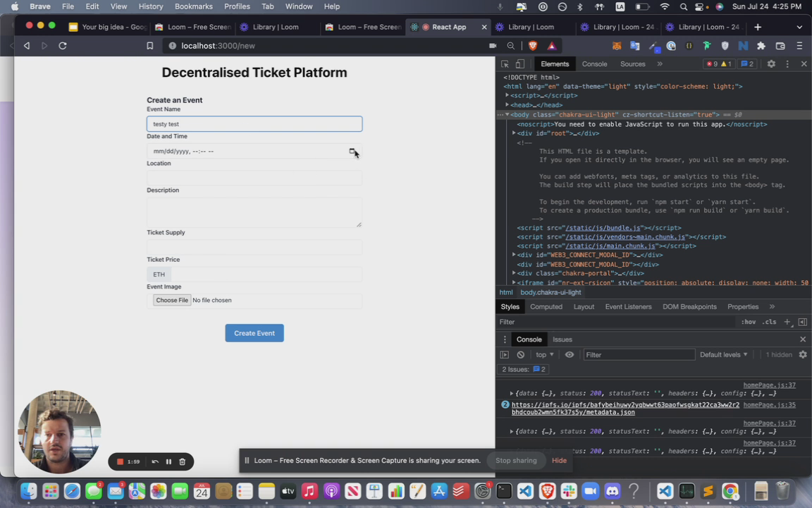
Task: Open the Issues drawer tab
Action: (562, 339)
